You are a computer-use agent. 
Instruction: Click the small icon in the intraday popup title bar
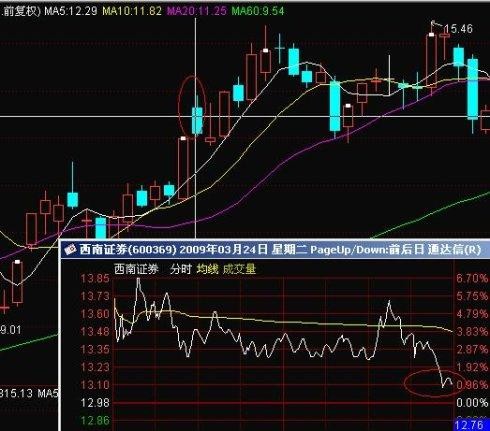pyautogui.click(x=70, y=249)
